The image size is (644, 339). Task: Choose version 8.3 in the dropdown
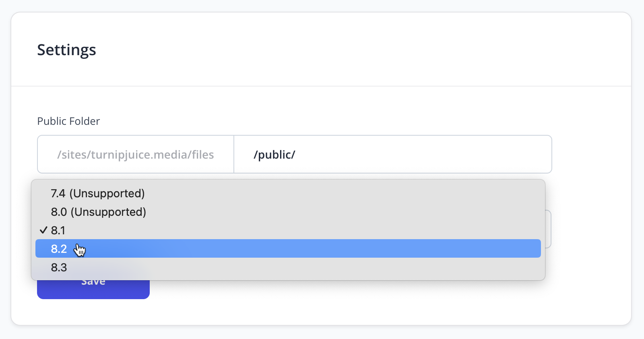(288, 267)
